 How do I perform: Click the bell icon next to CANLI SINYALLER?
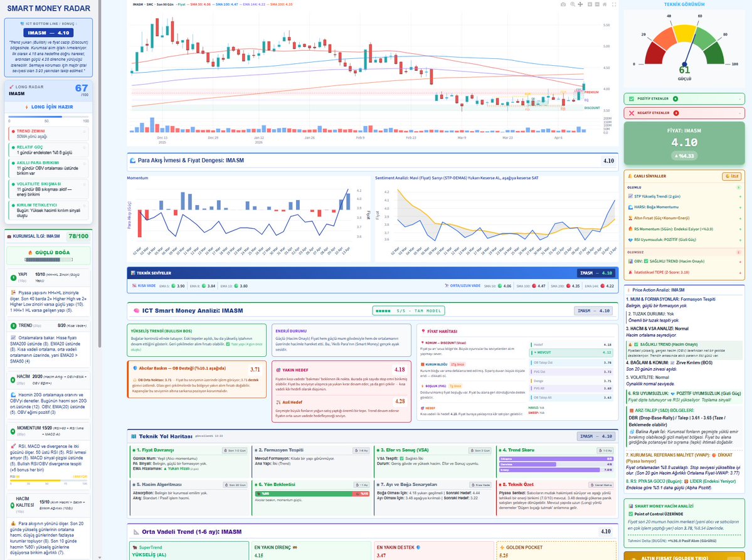(x=630, y=176)
